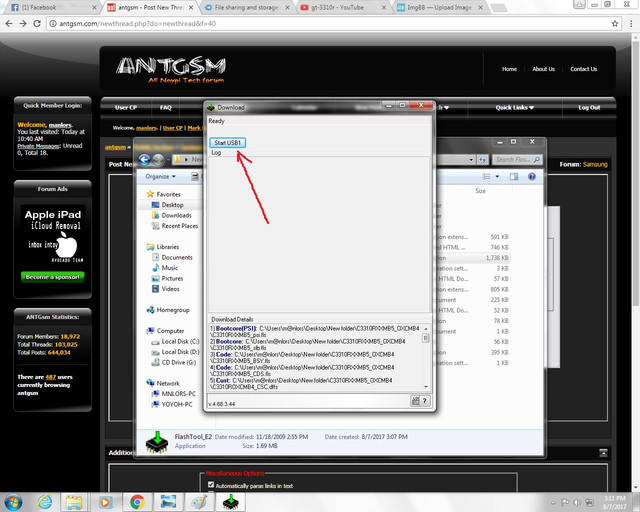Select Documents library in sidebar
640x512 pixels.
[176, 257]
